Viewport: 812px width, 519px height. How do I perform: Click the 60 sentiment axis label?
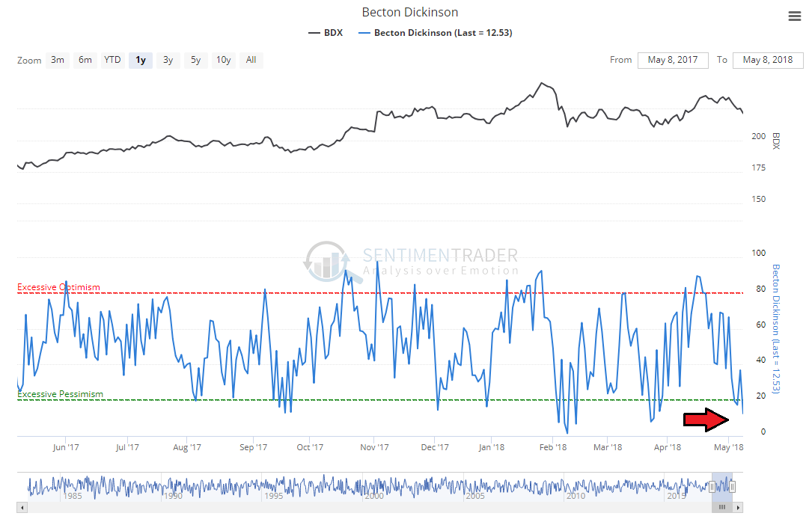(760, 325)
